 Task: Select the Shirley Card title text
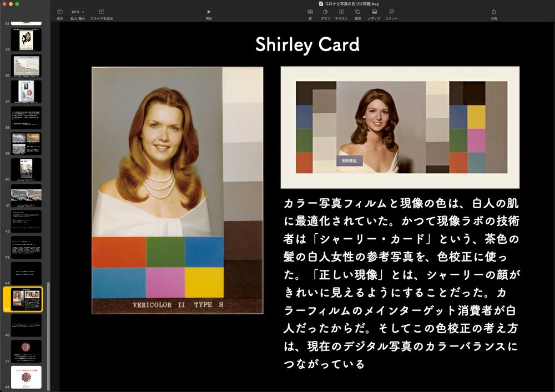(x=307, y=44)
